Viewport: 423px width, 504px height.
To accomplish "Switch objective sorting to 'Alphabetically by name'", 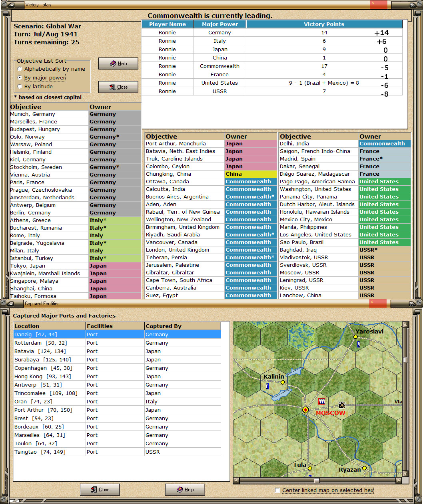I will click(20, 69).
